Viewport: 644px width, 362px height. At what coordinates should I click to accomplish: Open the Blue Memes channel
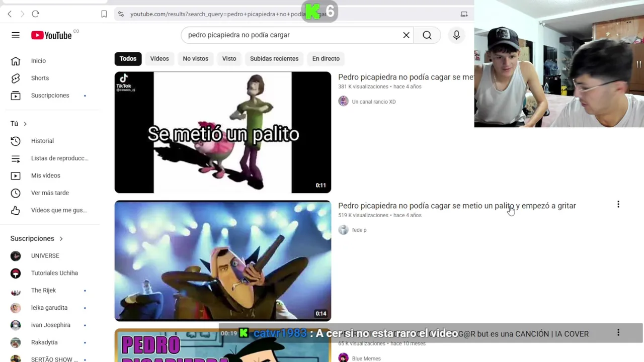click(366, 358)
